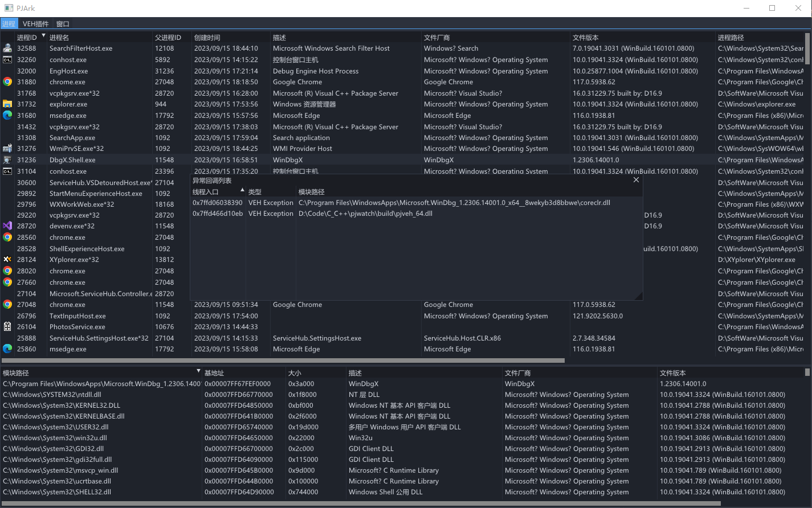The image size is (812, 508).
Task: Select the KERNELBASE.dll module row
Action: point(402,416)
